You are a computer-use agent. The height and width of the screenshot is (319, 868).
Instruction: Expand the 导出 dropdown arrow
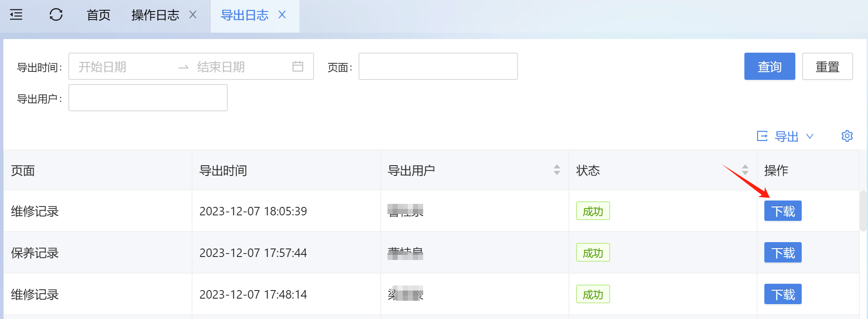coord(810,136)
